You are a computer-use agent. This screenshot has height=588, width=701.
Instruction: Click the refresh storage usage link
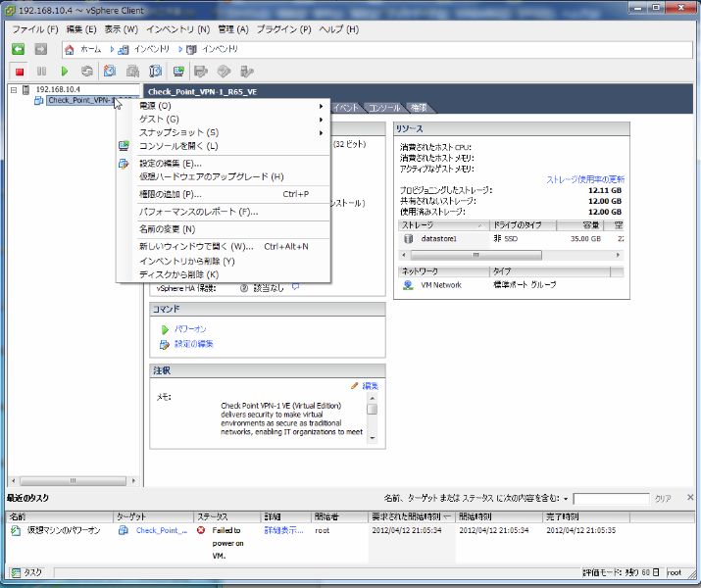click(585, 179)
